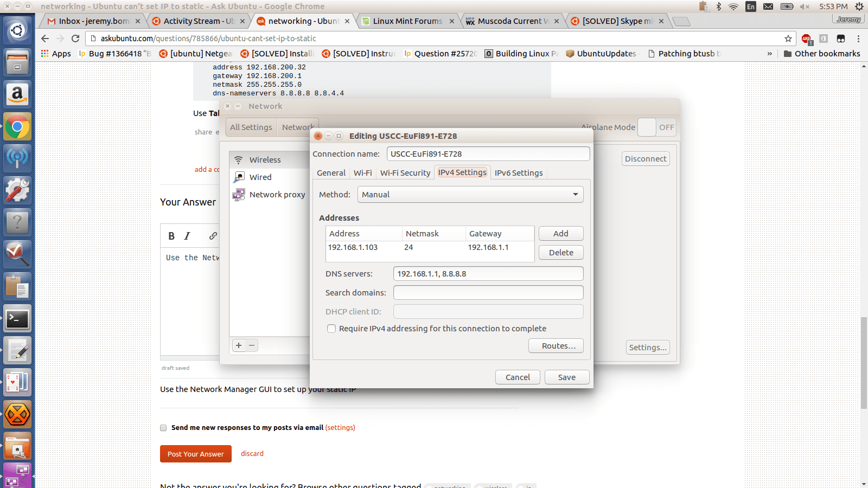Open the Other bookmarks folder
This screenshot has width=868, height=488.
click(x=821, y=54)
